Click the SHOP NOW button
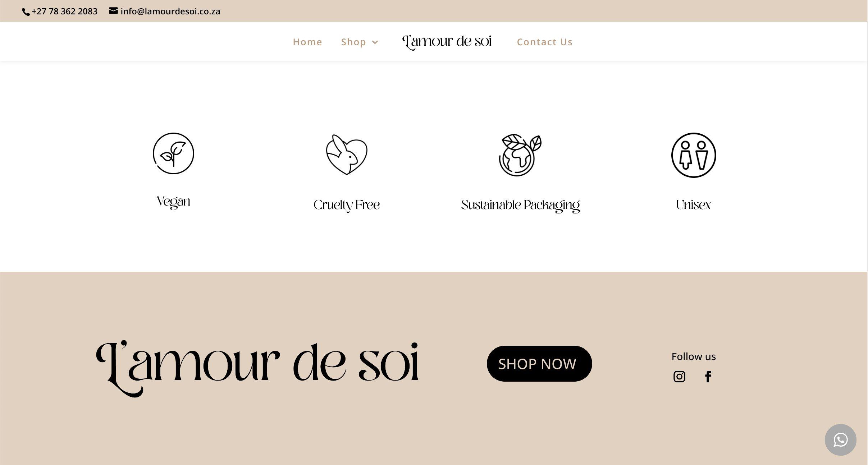Viewport: 868px width, 465px height. (539, 364)
